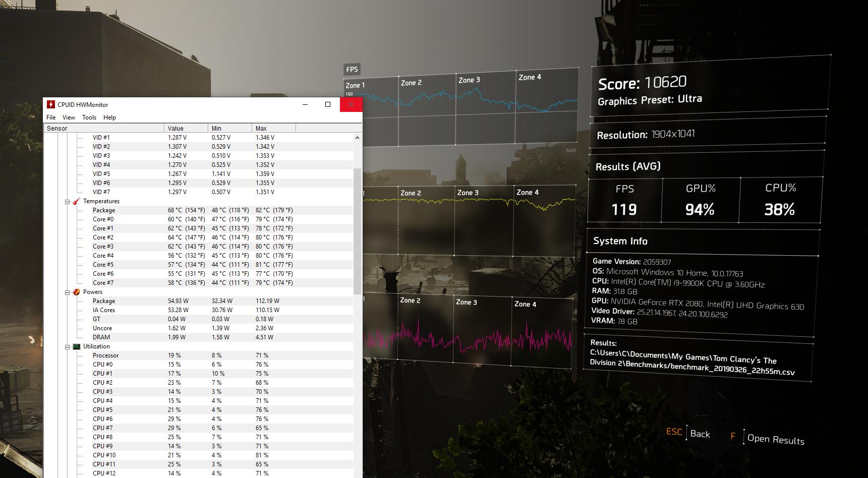Click the benchmark CSV results file path
The height and width of the screenshot is (478, 868).
click(x=692, y=362)
